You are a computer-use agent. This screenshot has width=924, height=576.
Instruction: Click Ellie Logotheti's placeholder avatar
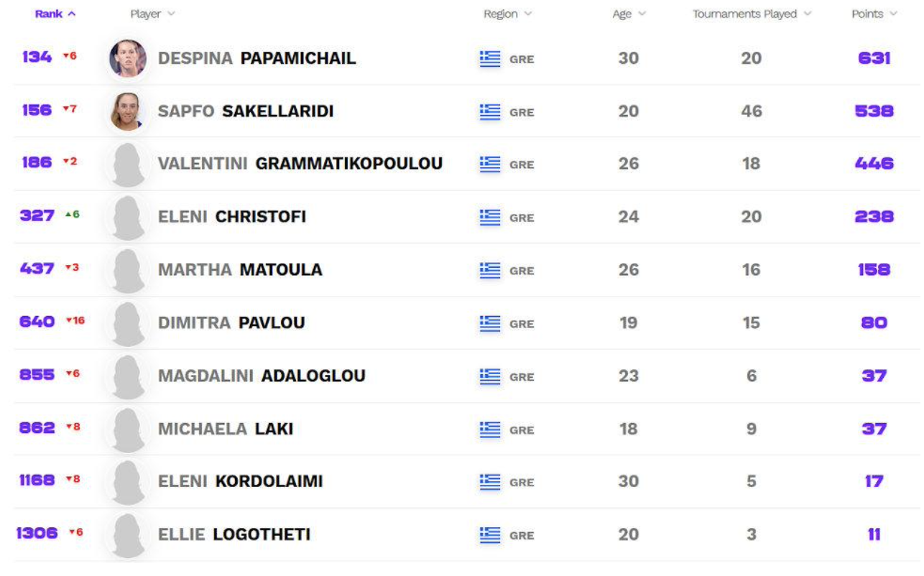[x=128, y=535]
